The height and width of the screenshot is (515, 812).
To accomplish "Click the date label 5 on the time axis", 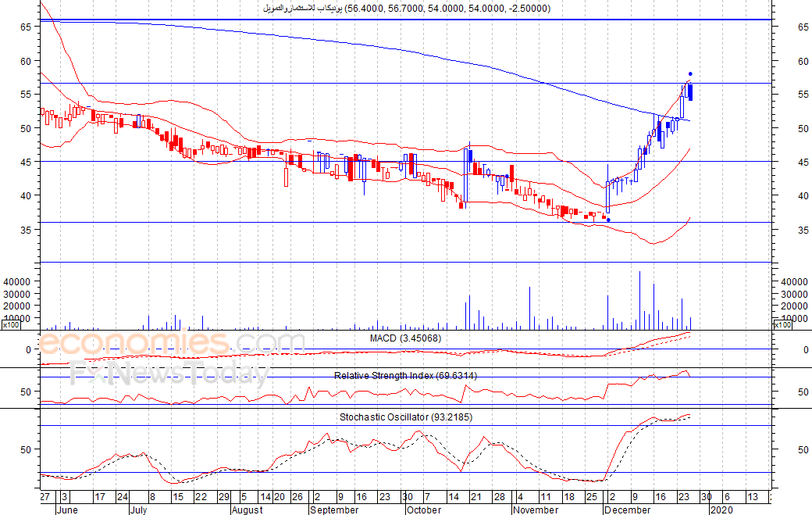I will coord(244,497).
